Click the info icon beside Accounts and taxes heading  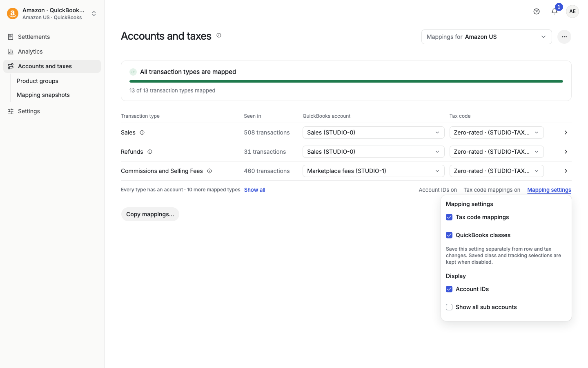(x=219, y=36)
